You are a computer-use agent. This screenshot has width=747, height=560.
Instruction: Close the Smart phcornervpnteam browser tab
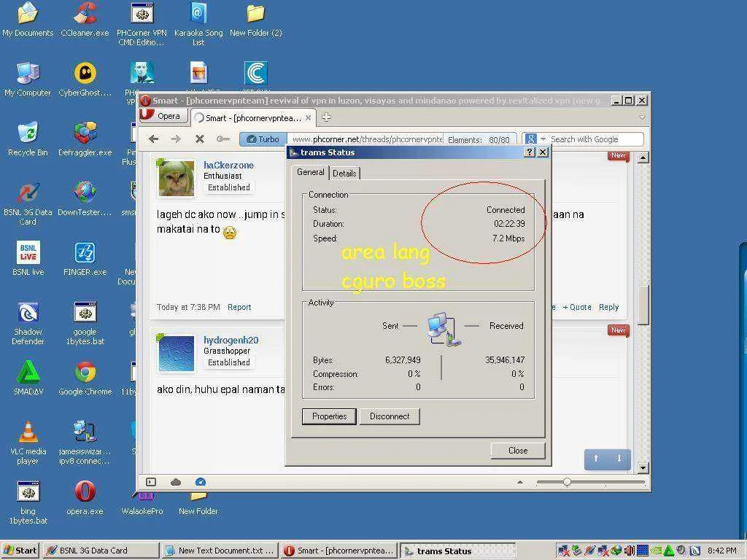click(309, 117)
